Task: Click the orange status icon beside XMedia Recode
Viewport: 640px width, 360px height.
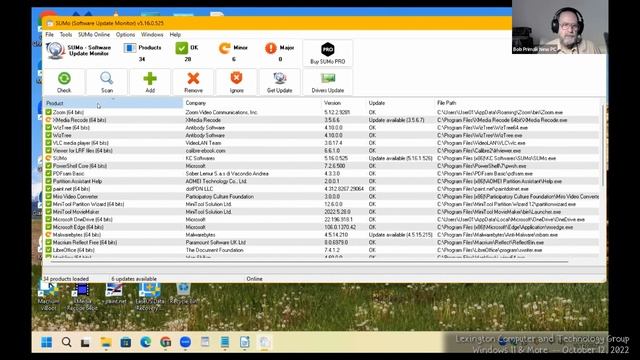Action: point(49,120)
